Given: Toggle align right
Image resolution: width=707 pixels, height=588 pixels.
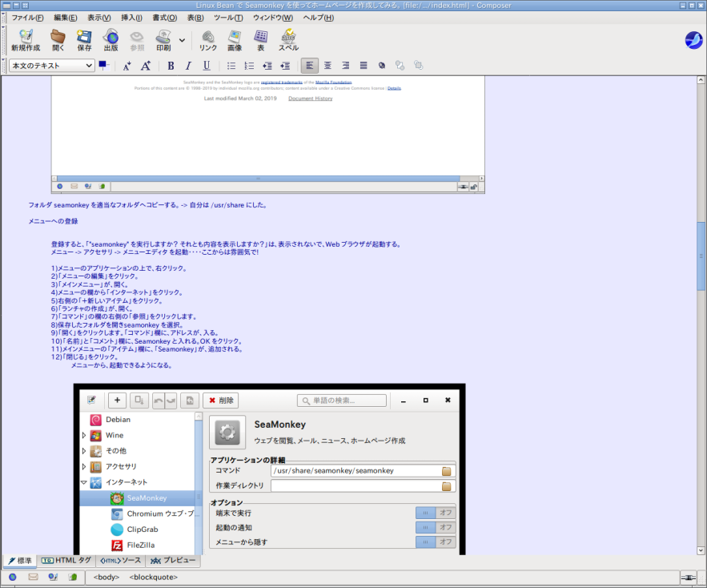Looking at the screenshot, I should pos(346,66).
